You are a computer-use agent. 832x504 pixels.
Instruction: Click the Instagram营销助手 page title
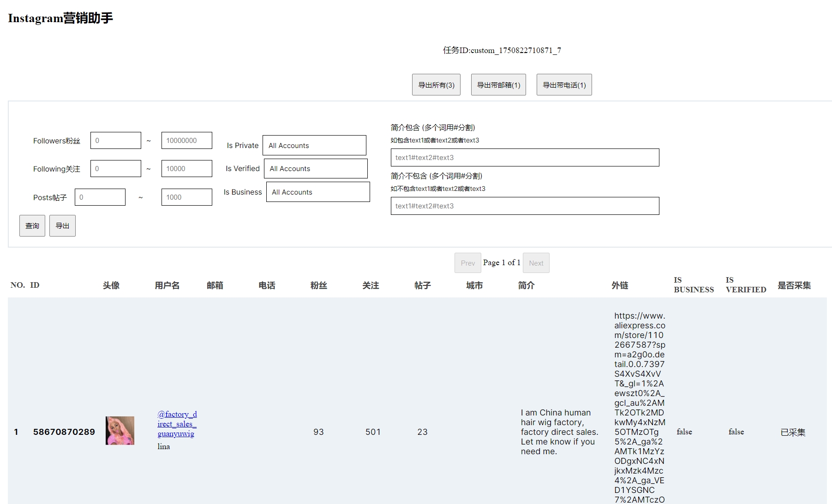point(60,18)
